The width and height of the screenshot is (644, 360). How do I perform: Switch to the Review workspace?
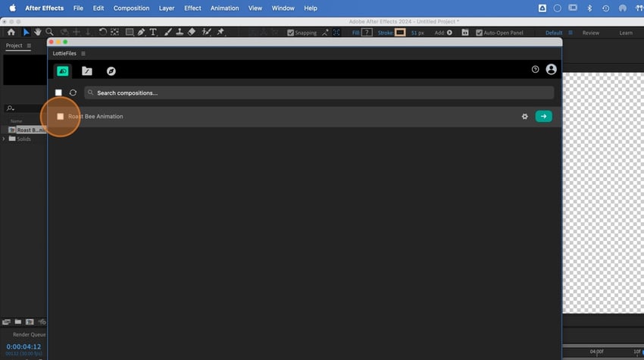(x=591, y=33)
